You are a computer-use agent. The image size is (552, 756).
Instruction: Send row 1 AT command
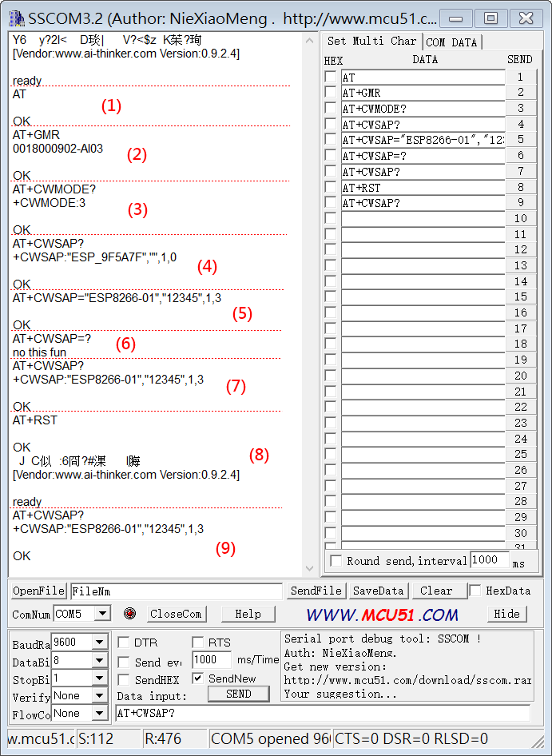click(520, 77)
